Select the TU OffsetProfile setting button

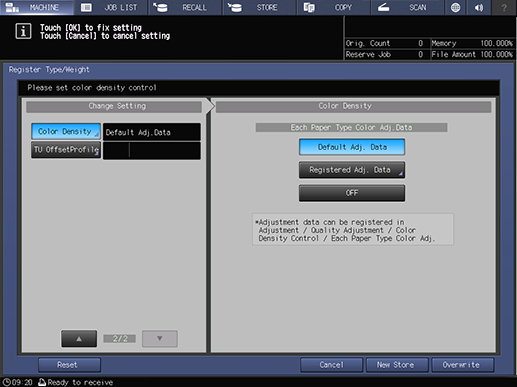(x=66, y=150)
